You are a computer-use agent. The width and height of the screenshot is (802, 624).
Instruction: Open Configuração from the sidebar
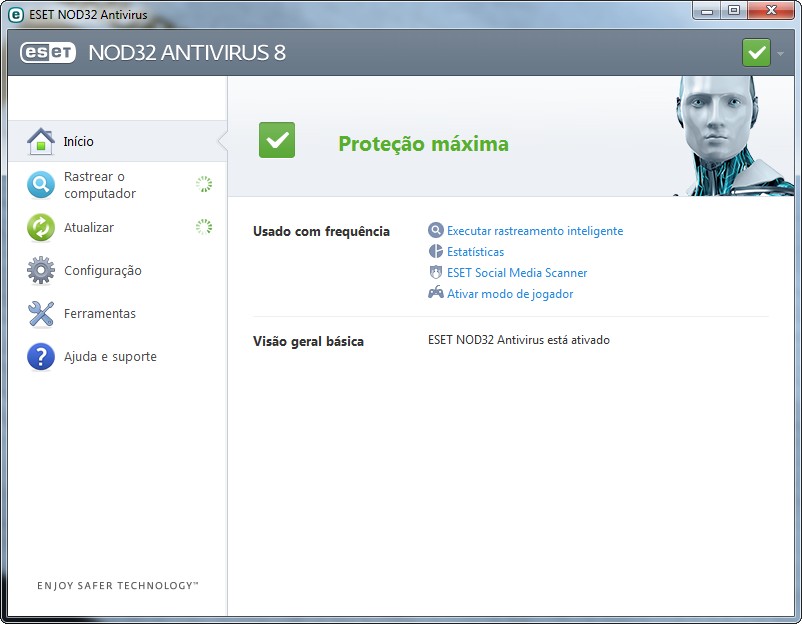tap(118, 270)
